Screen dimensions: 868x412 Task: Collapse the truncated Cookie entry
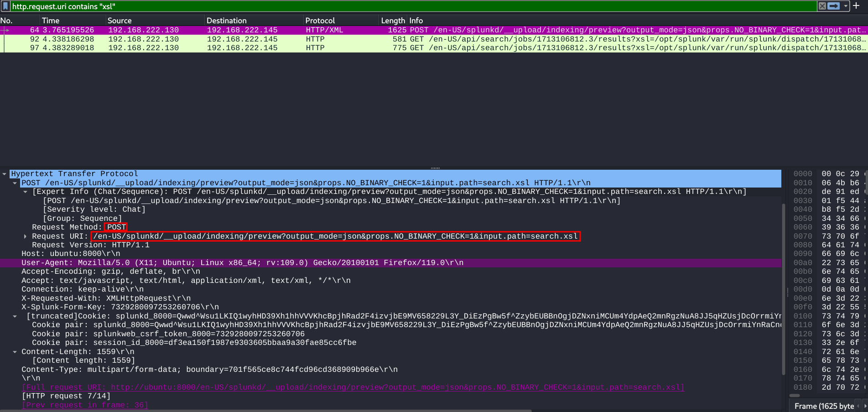pos(15,316)
